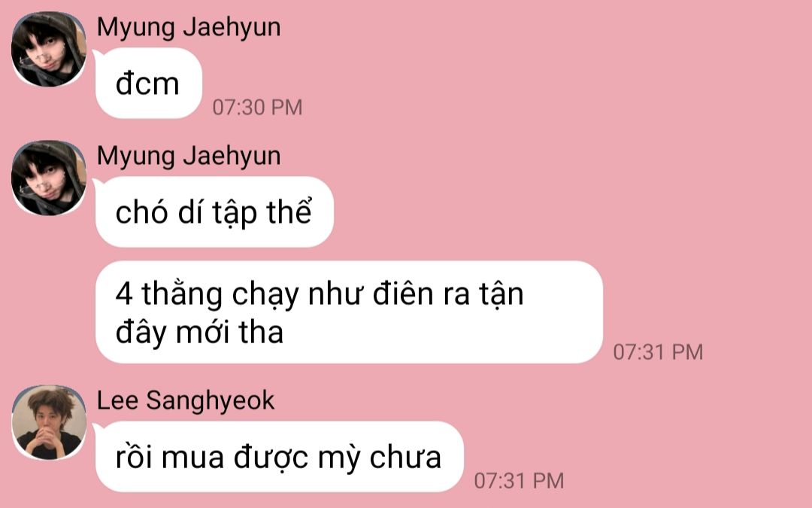Viewport: 812px width, 508px height.
Task: Click the Lee Sanghyeok sender name
Action: [x=186, y=400]
